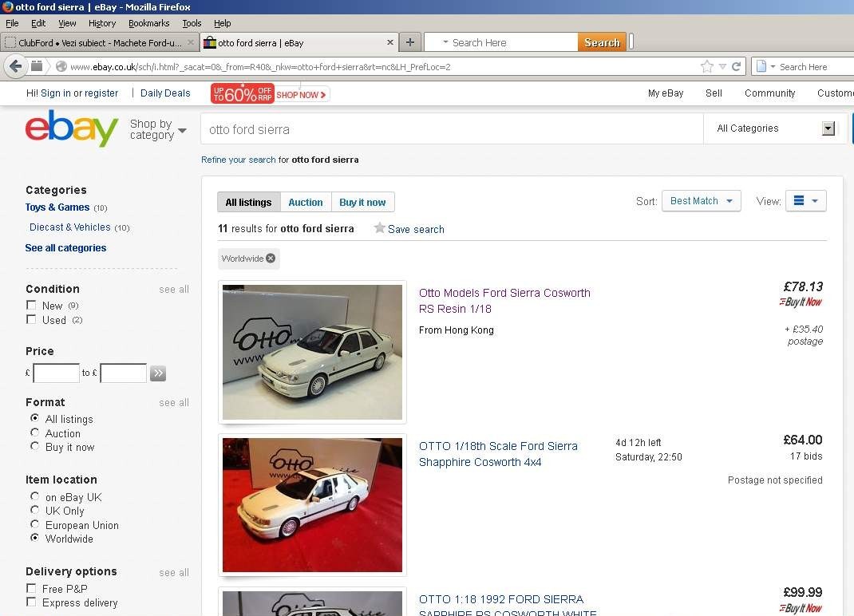This screenshot has height=616, width=854.
Task: Submit price range with arrow button
Action: point(158,373)
